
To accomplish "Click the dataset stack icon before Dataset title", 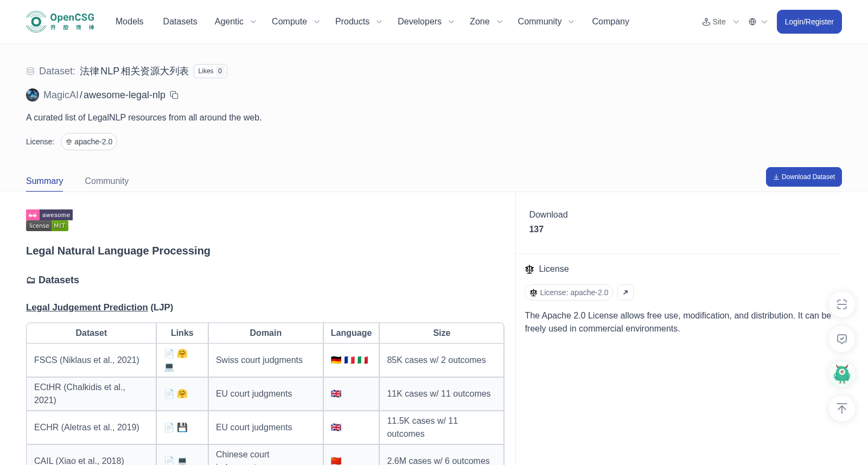I will tap(30, 71).
